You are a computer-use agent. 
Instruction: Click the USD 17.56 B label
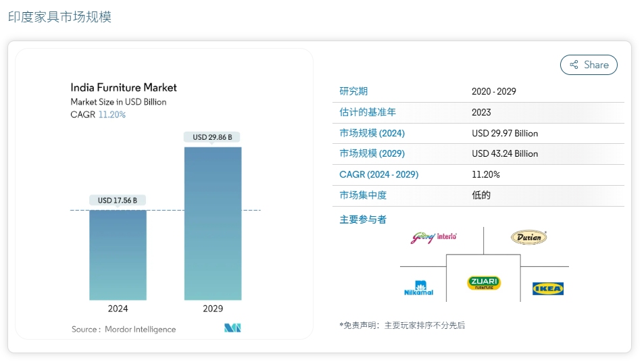[118, 201]
